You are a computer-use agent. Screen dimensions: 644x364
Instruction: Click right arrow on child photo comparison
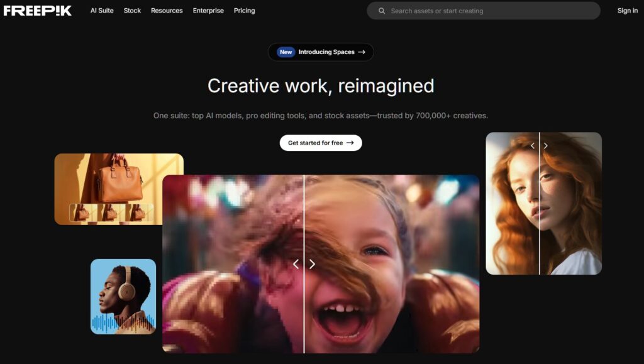(x=312, y=264)
